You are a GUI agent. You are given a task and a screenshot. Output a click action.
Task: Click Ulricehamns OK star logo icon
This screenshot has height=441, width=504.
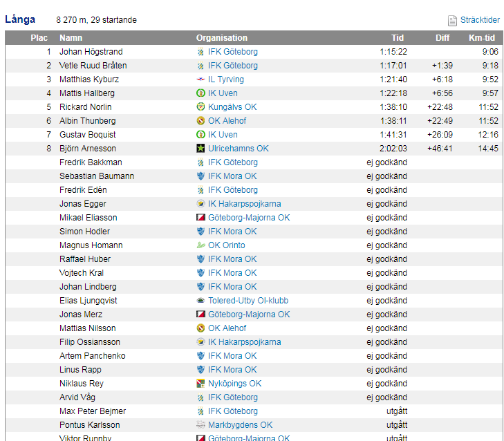(x=200, y=149)
